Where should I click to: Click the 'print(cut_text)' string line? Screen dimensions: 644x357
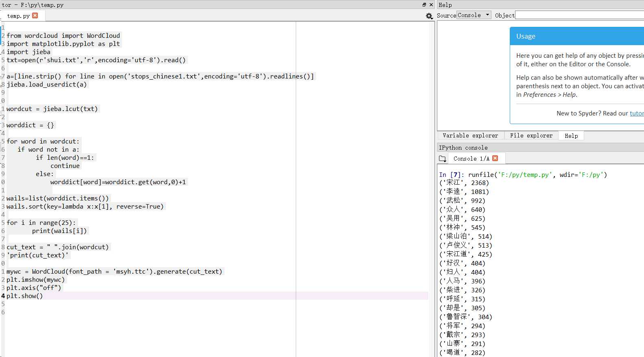point(38,255)
